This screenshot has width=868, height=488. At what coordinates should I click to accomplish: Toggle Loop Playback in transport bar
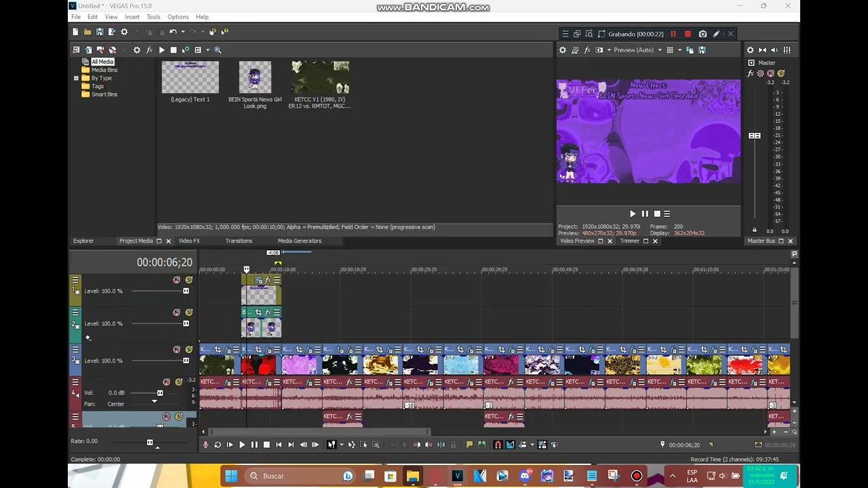218,445
